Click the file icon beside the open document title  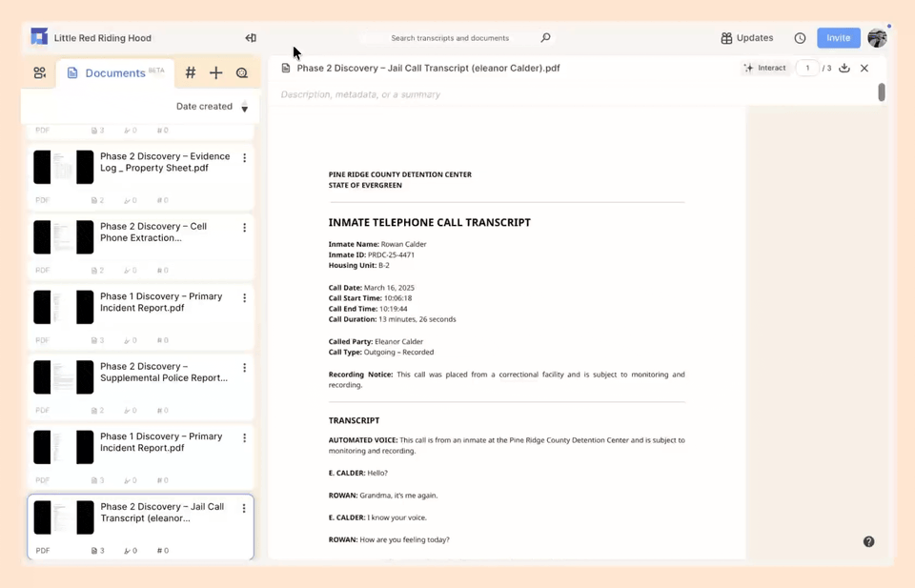tap(285, 68)
